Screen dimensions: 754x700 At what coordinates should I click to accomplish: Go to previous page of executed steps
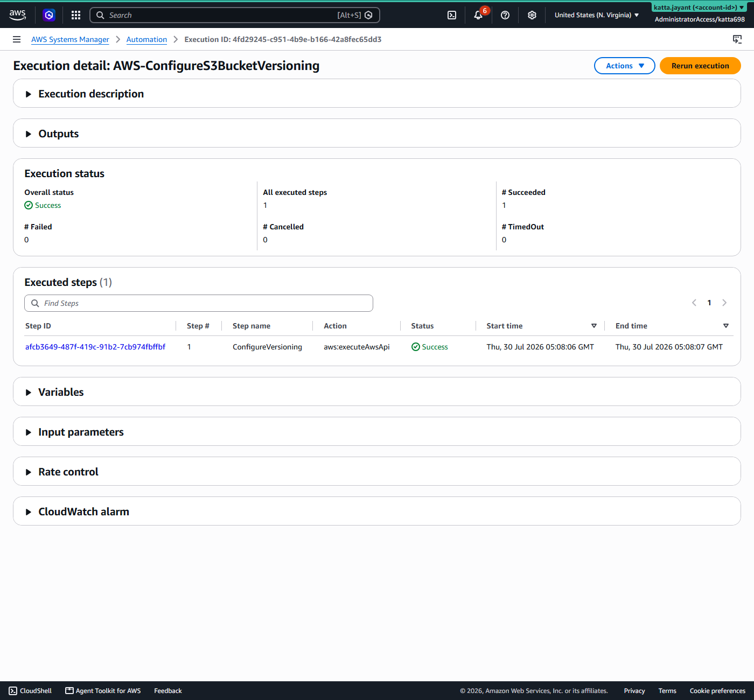tap(694, 303)
